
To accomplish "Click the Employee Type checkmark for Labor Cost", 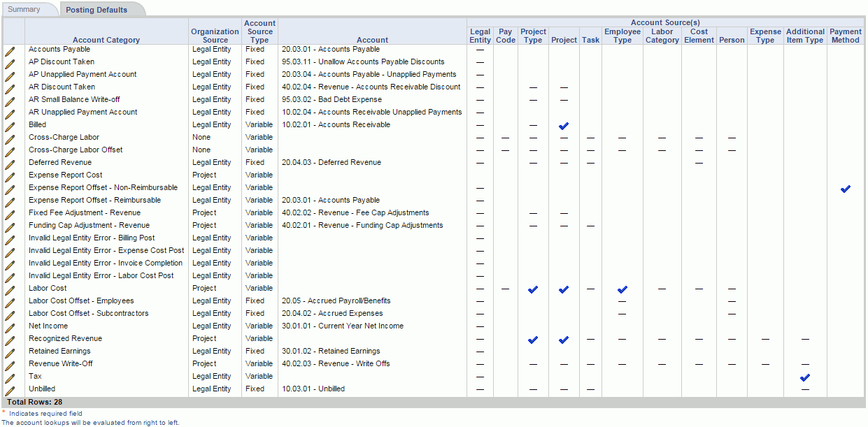I will 622,289.
